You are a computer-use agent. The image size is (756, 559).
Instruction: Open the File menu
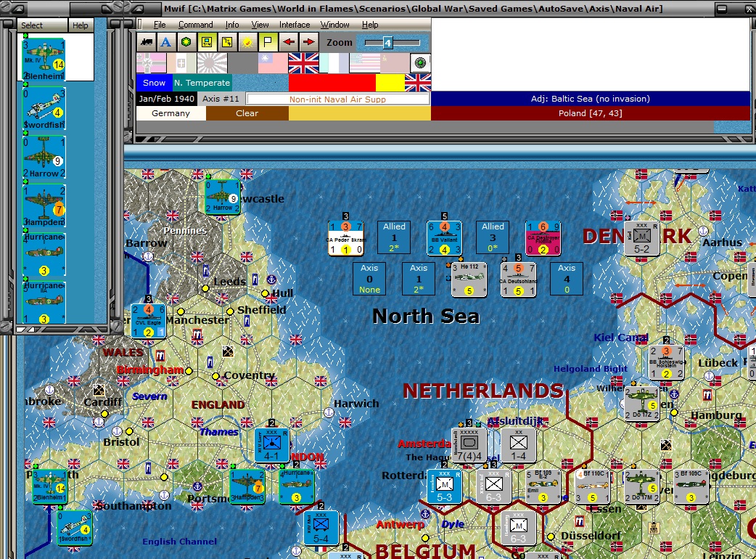160,25
